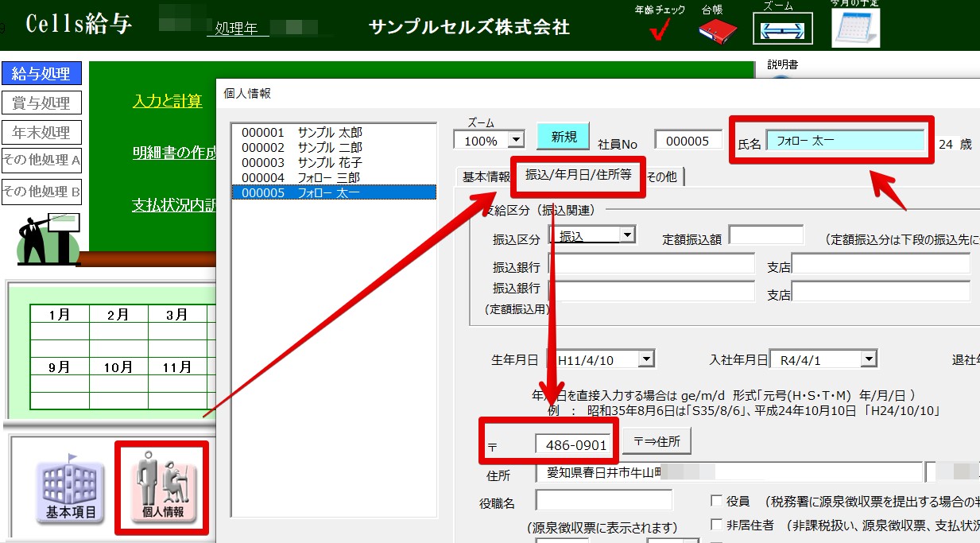
Task: Click the 処理年 label in header
Action: pyautogui.click(x=237, y=29)
